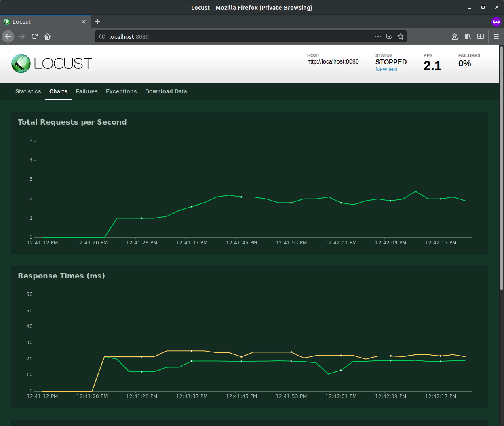Image resolution: width=504 pixels, height=426 pixels.
Task: Open the Download Data tab
Action: pyautogui.click(x=166, y=91)
